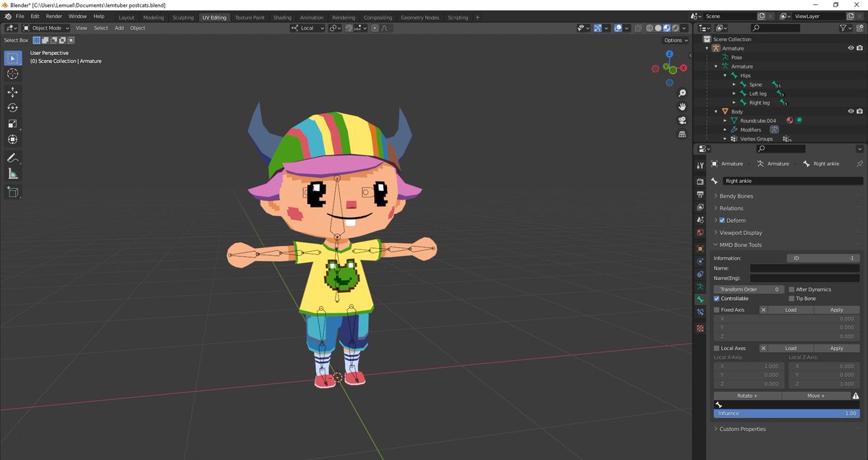Image resolution: width=868 pixels, height=460 pixels.
Task: Set selection mode to Extend icon
Action: pos(45,41)
